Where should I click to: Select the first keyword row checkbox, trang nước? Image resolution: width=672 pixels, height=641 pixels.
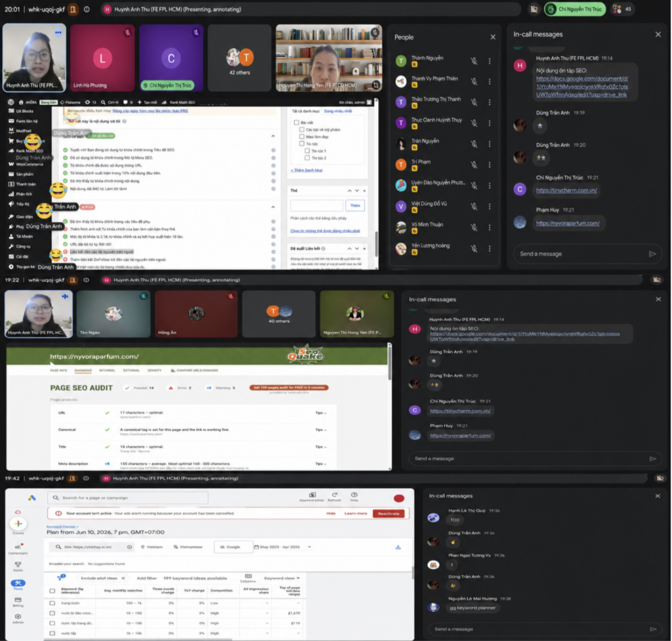coord(52,603)
